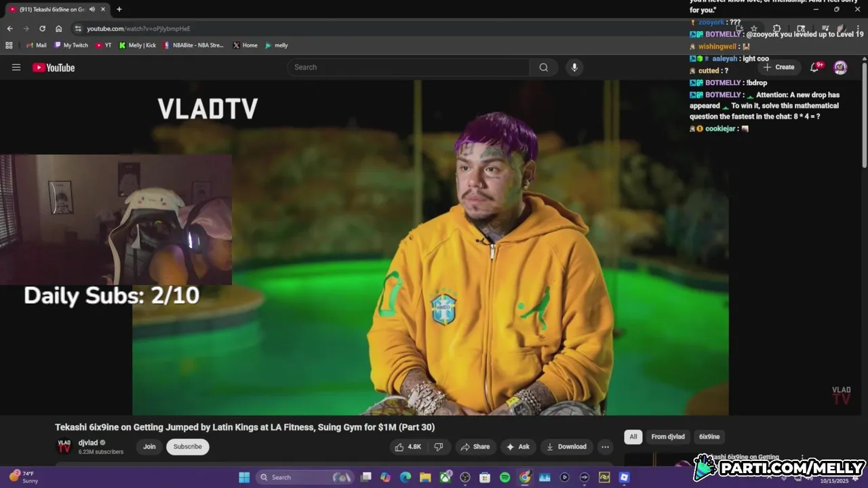868x488 pixels.
Task: Open Task View on the taskbar
Action: pos(366,477)
